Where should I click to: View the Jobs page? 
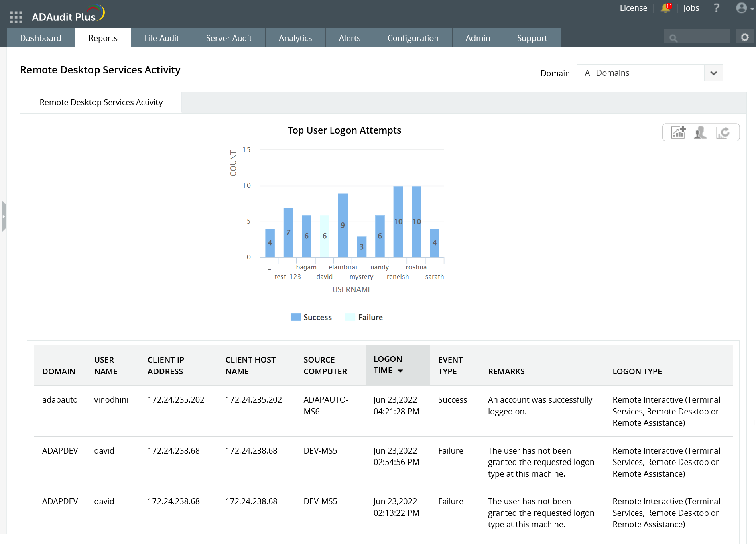tap(691, 8)
